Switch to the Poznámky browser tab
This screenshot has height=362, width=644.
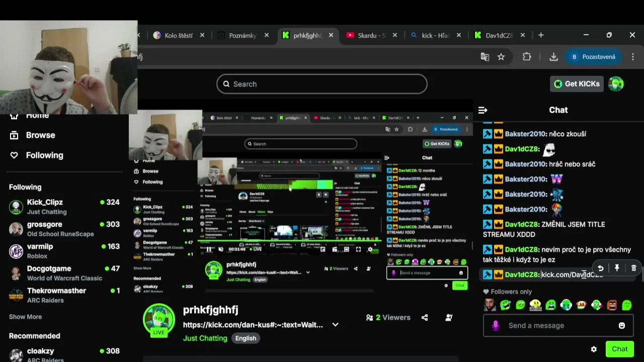click(243, 35)
